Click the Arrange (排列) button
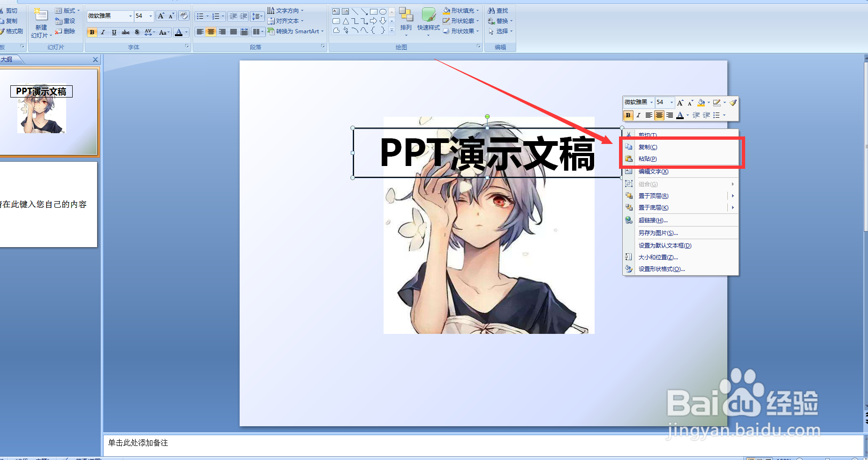 point(406,21)
